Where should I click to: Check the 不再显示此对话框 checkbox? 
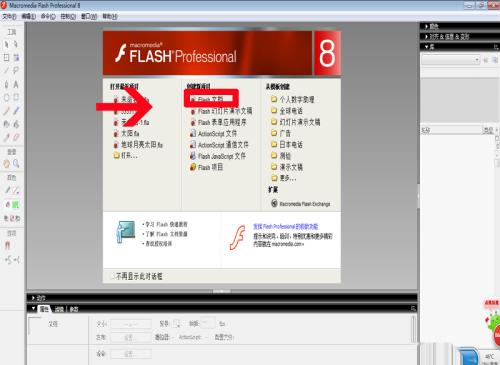(x=112, y=276)
